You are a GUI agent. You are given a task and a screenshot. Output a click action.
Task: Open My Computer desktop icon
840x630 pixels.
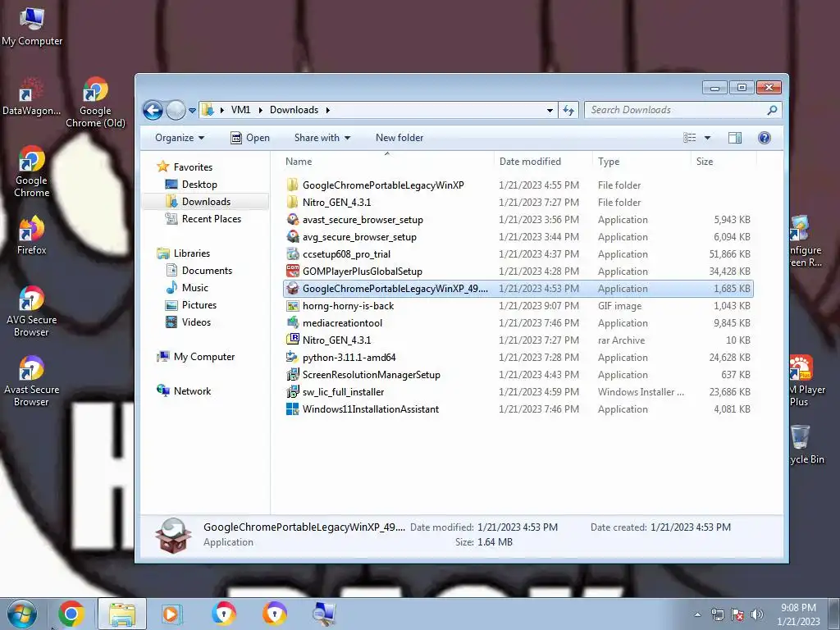point(32,27)
